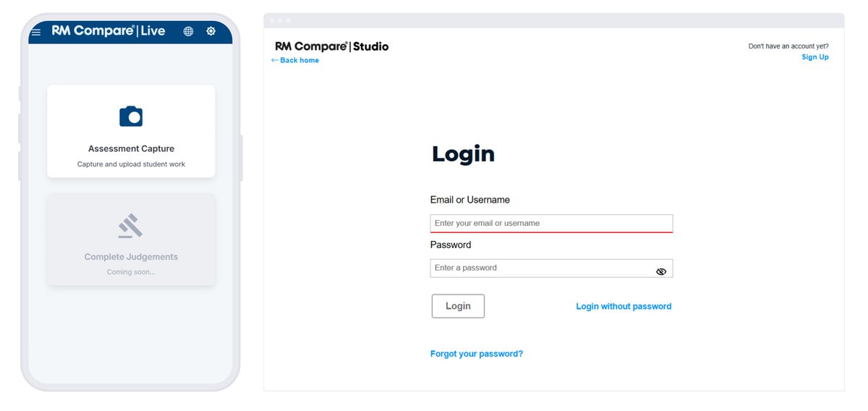This screenshot has width=868, height=411.
Task: Click the third dot in the browser title bar
Action: click(x=288, y=20)
